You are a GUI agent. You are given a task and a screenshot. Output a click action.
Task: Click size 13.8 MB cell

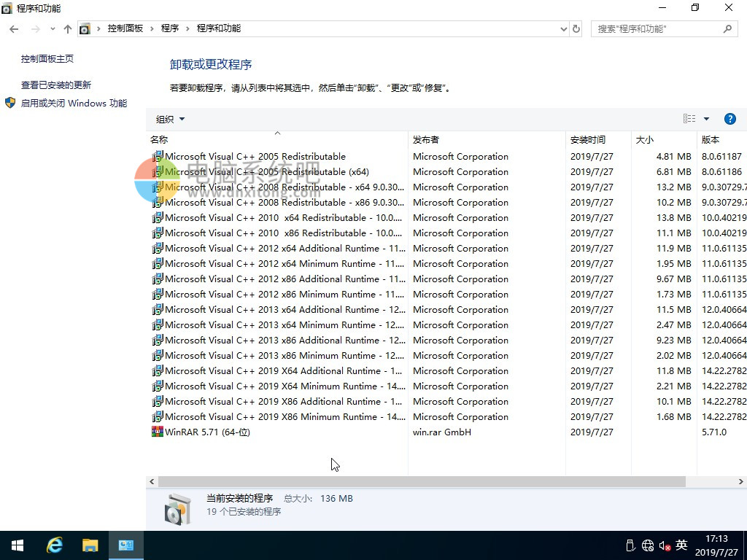[673, 217]
